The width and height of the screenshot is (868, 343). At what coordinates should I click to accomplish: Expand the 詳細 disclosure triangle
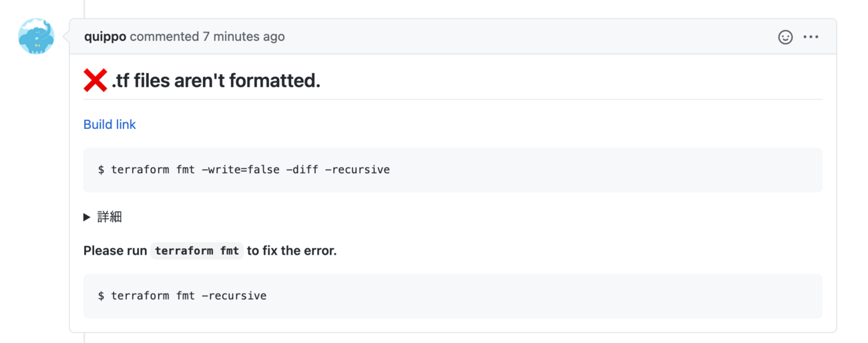pos(87,217)
